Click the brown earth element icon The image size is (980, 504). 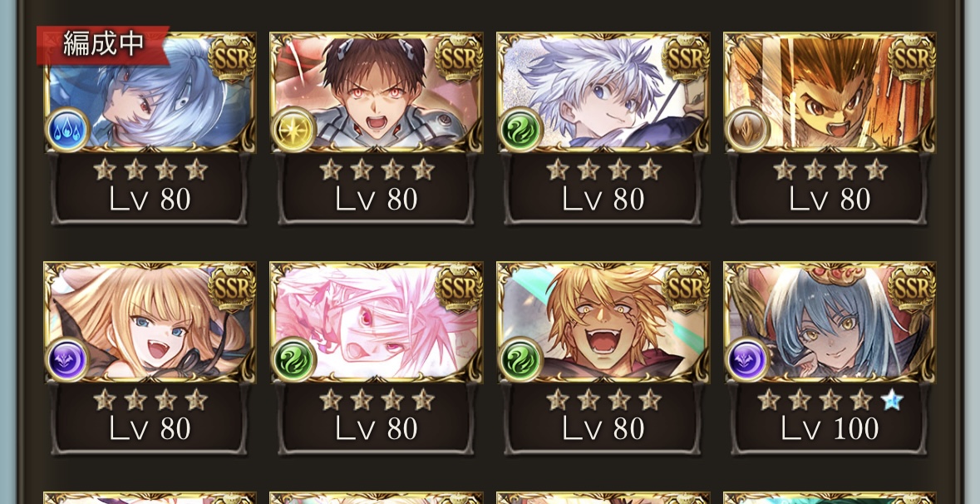(x=747, y=130)
